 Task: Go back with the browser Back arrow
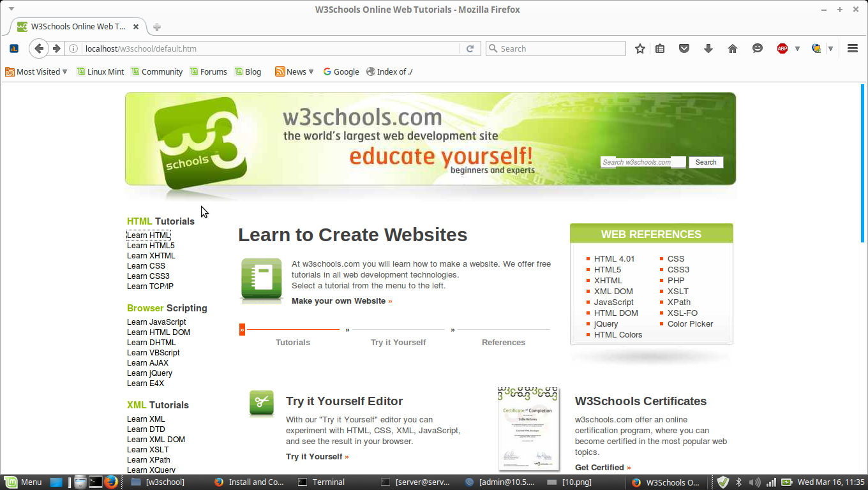[39, 48]
